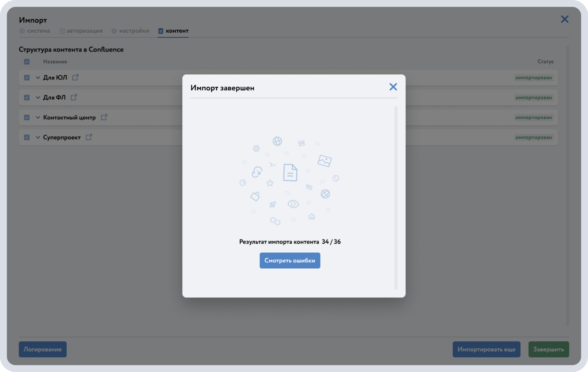The width and height of the screenshot is (588, 372).
Task: Close the main Импорт window
Action: pos(564,19)
